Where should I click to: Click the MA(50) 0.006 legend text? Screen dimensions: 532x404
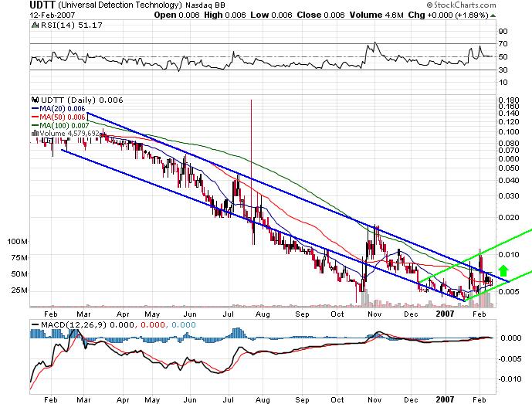tap(62, 117)
